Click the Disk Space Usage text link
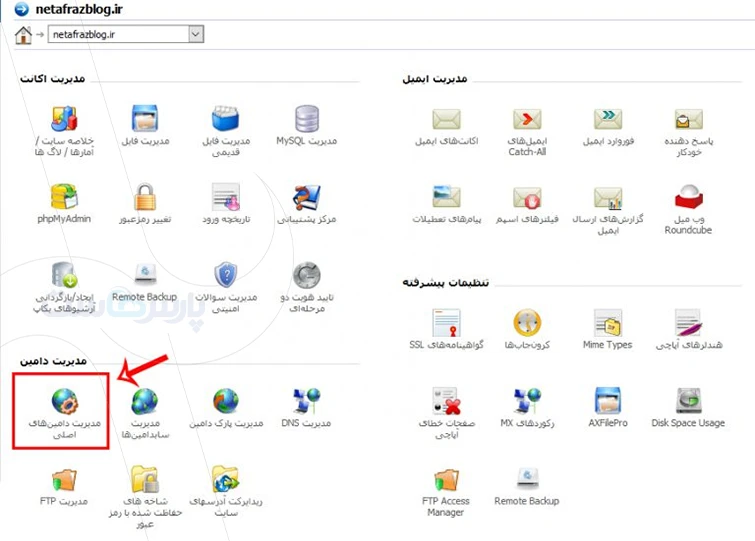The width and height of the screenshot is (755, 541). (x=688, y=423)
